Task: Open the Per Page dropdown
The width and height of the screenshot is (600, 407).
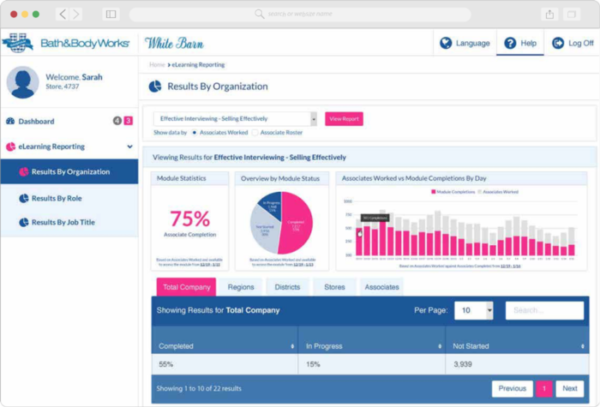Action: tap(474, 310)
